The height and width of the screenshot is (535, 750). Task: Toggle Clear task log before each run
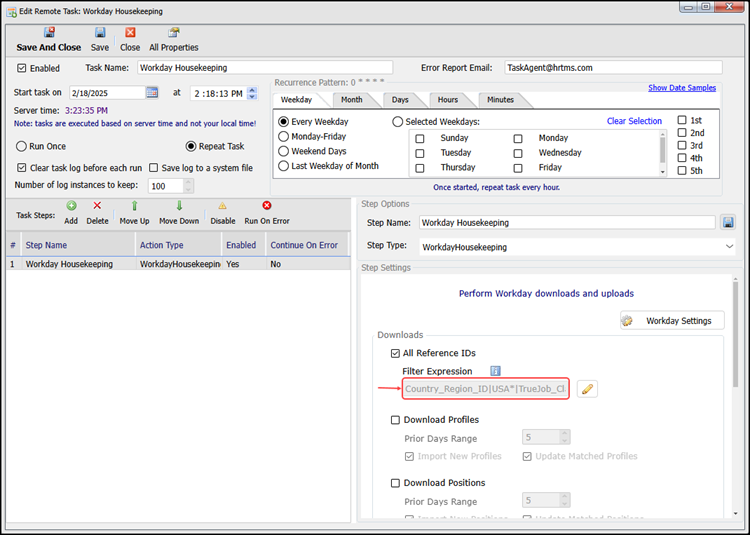22,168
